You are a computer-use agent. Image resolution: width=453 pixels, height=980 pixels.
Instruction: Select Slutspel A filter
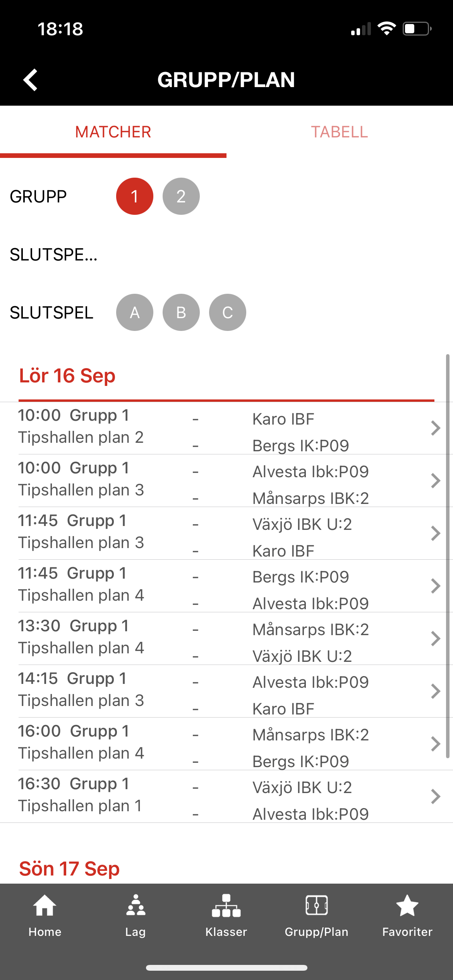click(x=135, y=312)
